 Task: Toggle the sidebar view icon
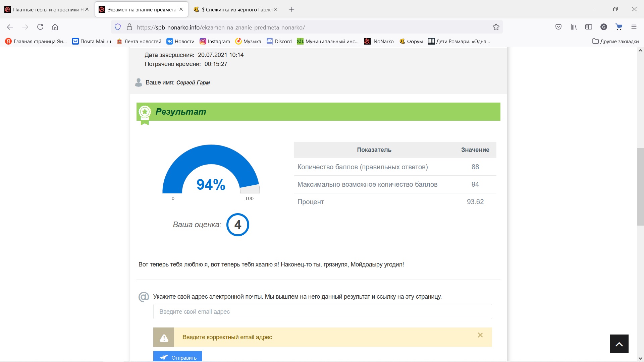[589, 27]
